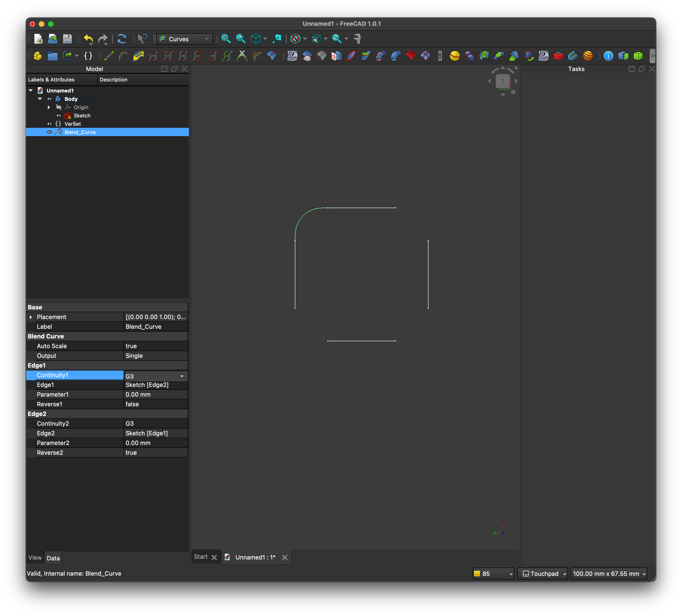682x616 pixels.
Task: Create a group folder
Action: coord(52,56)
